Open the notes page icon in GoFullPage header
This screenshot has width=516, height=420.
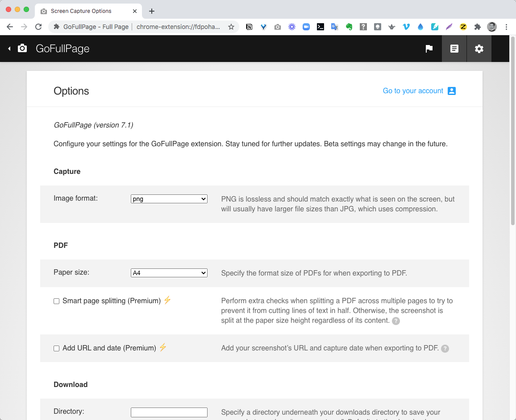click(x=454, y=49)
